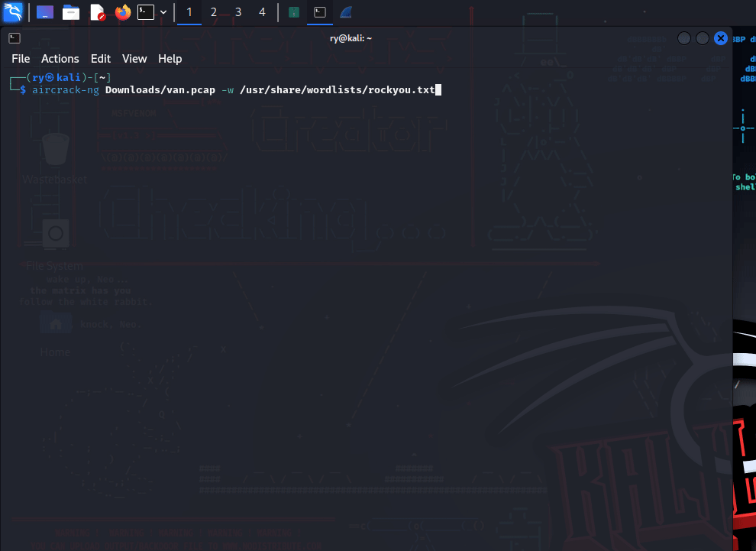Switch to workspace 1
Screen dimensions: 756x551
coord(189,12)
